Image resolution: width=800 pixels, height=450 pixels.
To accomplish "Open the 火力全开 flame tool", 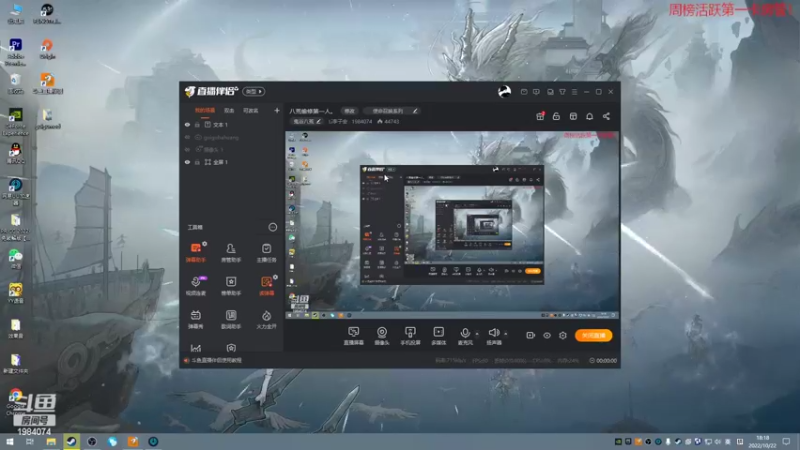I will [266, 319].
